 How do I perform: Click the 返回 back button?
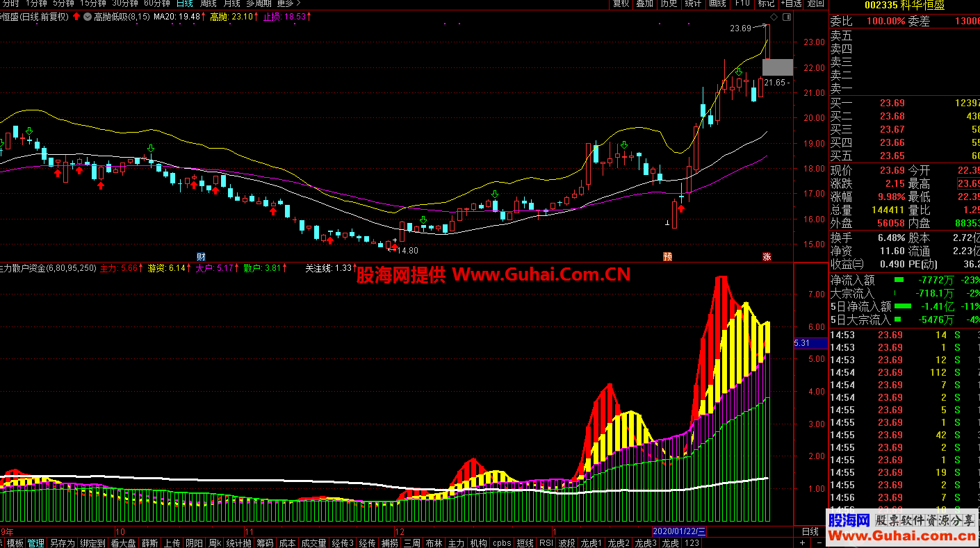click(x=815, y=3)
